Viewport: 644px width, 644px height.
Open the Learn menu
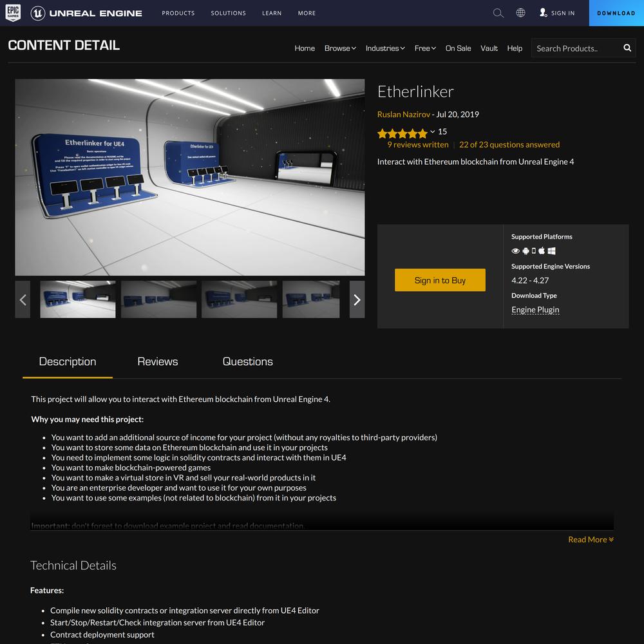272,13
